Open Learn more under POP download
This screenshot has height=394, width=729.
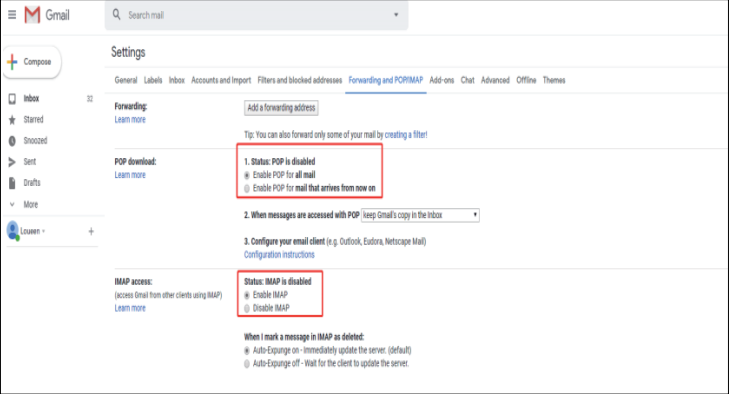pyautogui.click(x=130, y=175)
